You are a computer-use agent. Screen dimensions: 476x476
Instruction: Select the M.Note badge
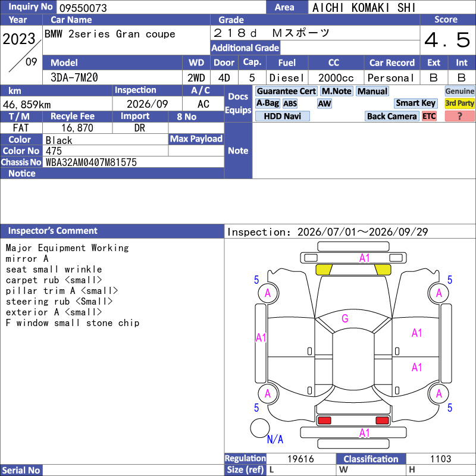point(336,91)
